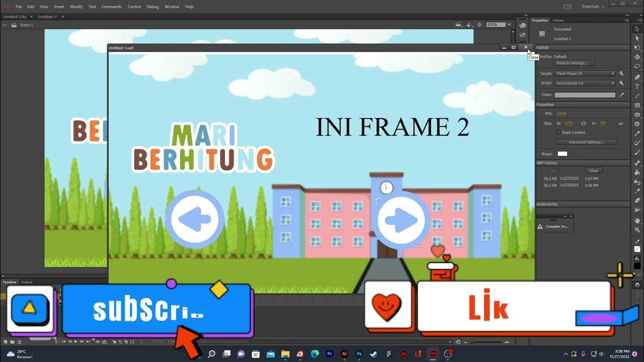This screenshot has width=644, height=362.
Task: Select the Rectangle tool
Action: 637,105
